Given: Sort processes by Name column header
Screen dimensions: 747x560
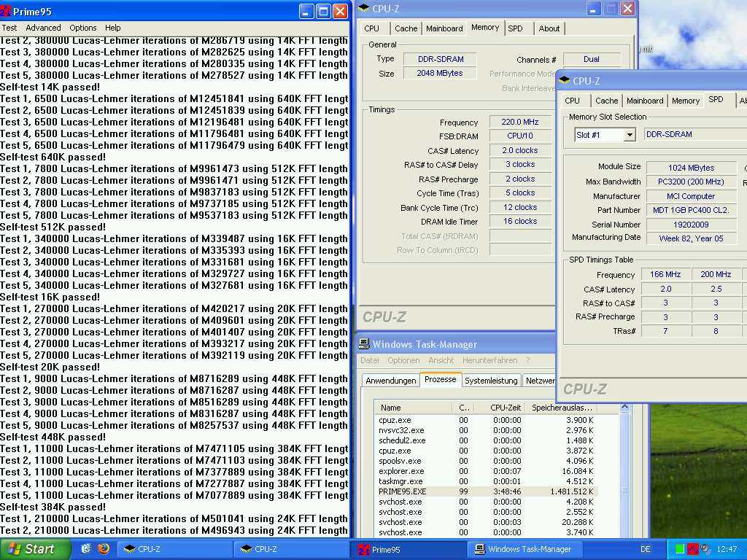Looking at the screenshot, I should (413, 408).
